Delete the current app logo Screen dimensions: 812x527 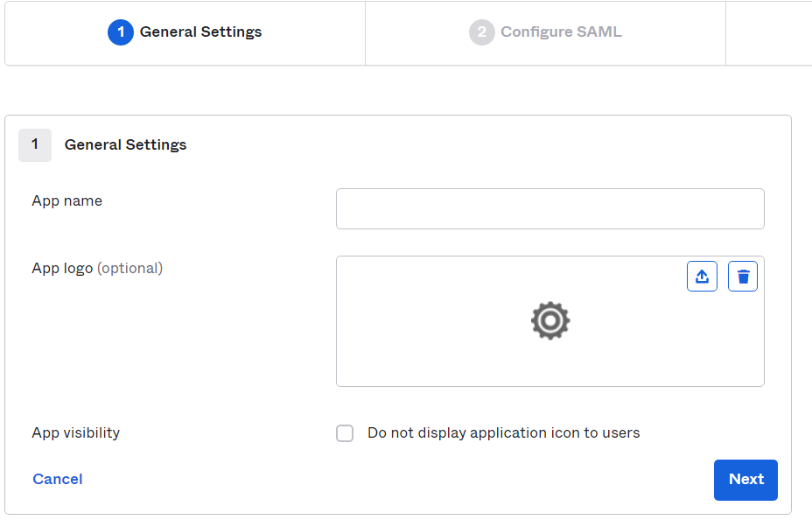point(743,277)
